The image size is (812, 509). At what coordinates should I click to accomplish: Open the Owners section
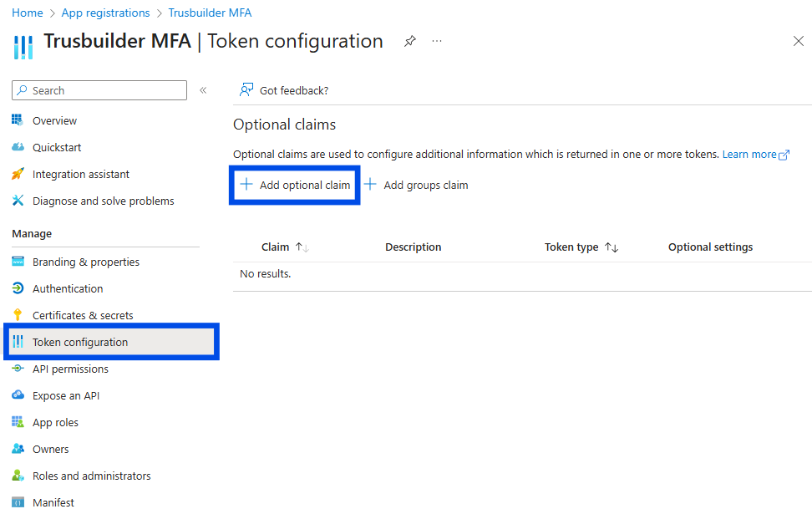coord(48,448)
